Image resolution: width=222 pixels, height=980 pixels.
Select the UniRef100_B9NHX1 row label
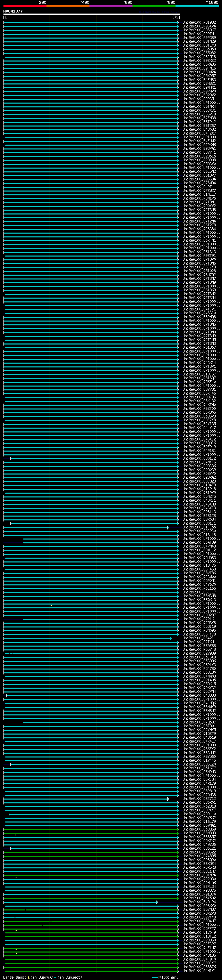coord(199,88)
